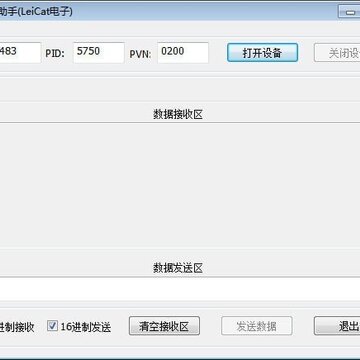Image resolution: width=360 pixels, height=360 pixels.
Task: Click the disabled 发送数据 button
Action: [256, 326]
